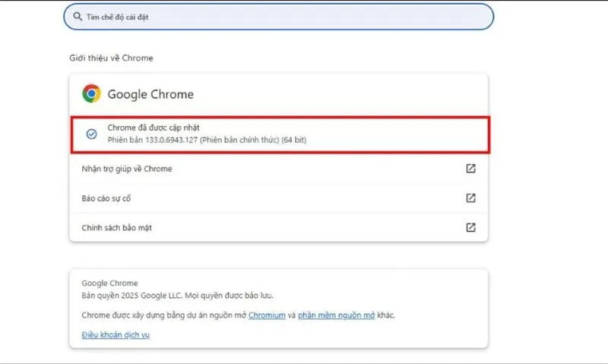Click the magnifier icon in the search bar
608x364 pixels.
(77, 17)
